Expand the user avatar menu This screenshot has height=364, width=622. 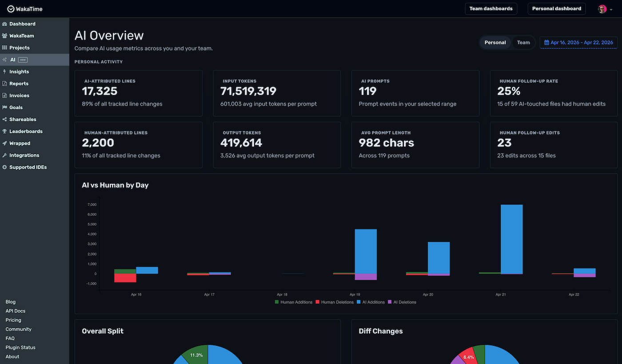pos(604,9)
